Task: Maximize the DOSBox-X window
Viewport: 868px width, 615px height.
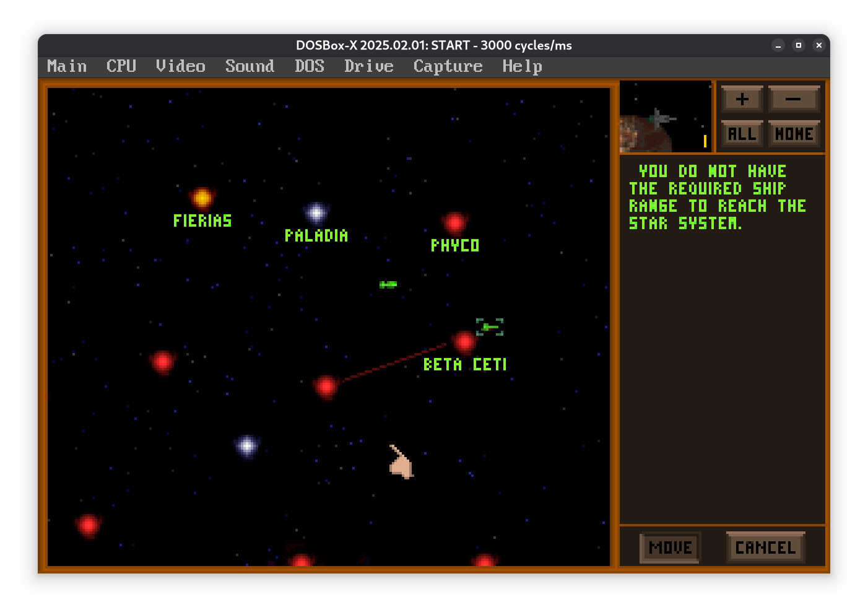Action: (799, 45)
